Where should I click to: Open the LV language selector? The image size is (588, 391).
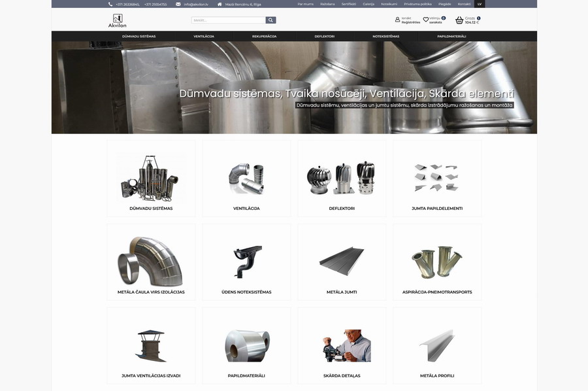tap(480, 4)
